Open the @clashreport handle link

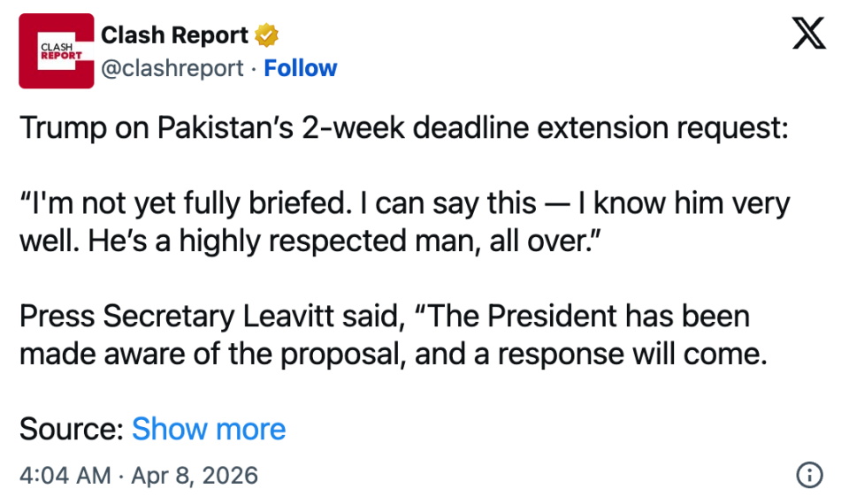(172, 68)
